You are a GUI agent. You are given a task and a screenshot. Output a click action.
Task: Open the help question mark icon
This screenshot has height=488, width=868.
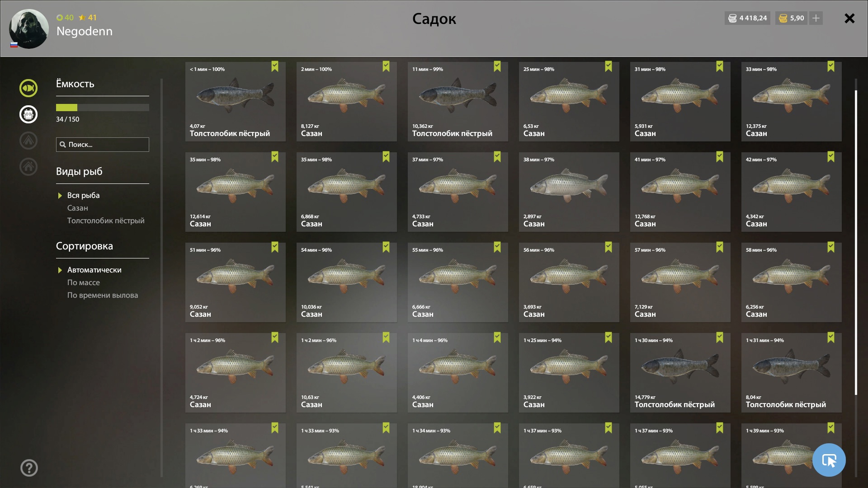(x=29, y=468)
